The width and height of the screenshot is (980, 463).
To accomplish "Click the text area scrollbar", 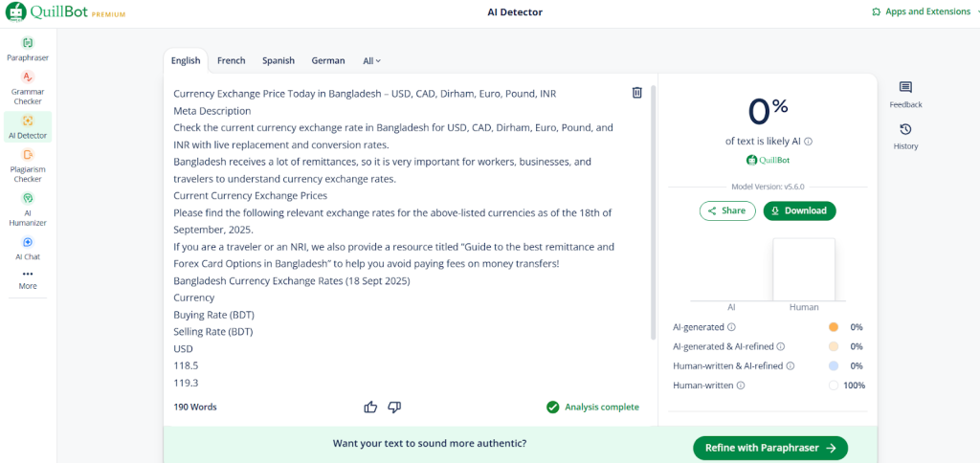I will (x=654, y=212).
